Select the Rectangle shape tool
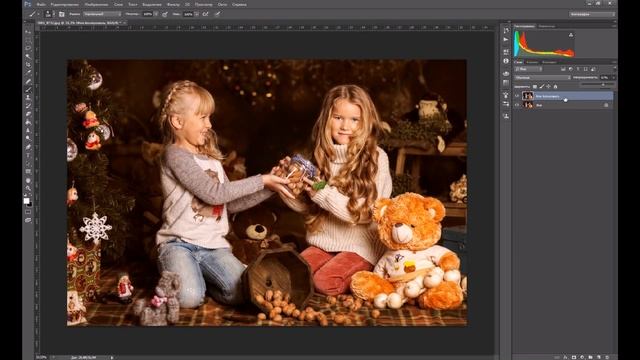Image resolution: width=640 pixels, height=360 pixels. pyautogui.click(x=27, y=172)
